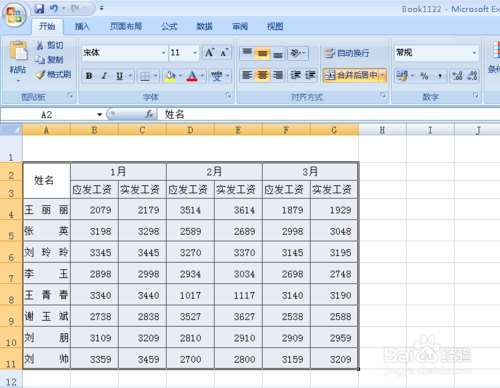The height and width of the screenshot is (388, 500).
Task: Click the select-all corner button
Action: click(x=11, y=130)
